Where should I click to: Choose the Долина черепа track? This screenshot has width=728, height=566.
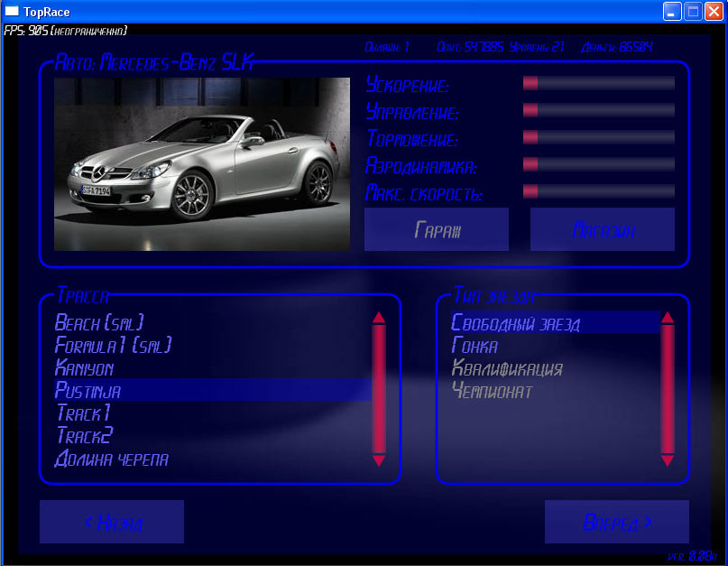(x=213, y=459)
